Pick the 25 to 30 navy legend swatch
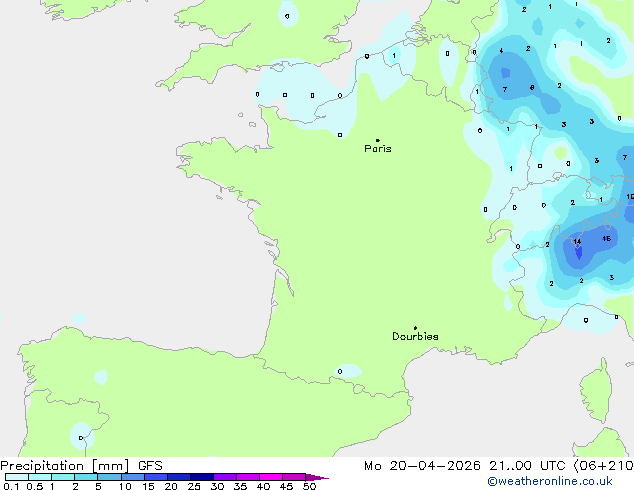This screenshot has height=490, width=634. [x=202, y=477]
